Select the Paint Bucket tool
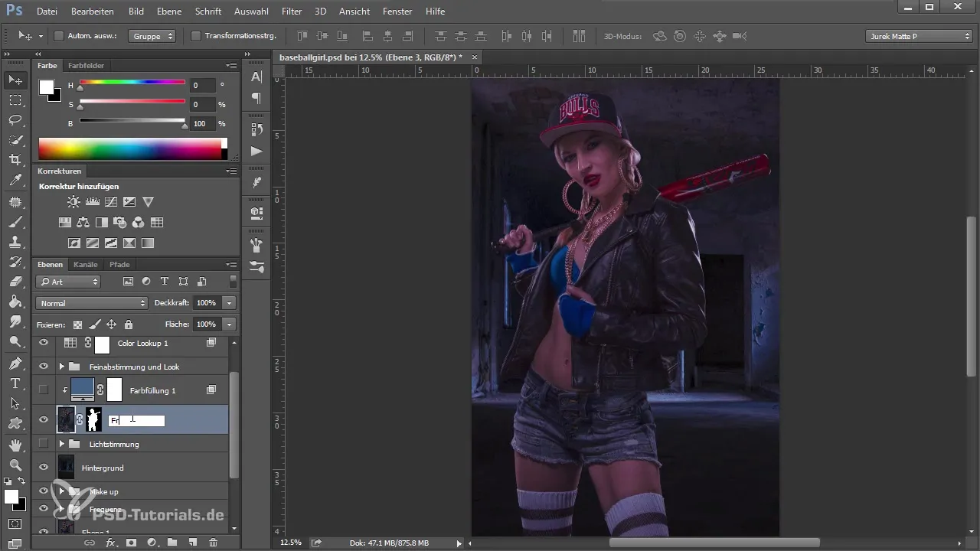This screenshot has width=980, height=551. click(15, 302)
